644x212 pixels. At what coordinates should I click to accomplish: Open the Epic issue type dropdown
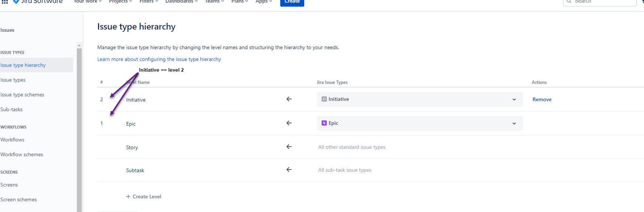tap(420, 123)
